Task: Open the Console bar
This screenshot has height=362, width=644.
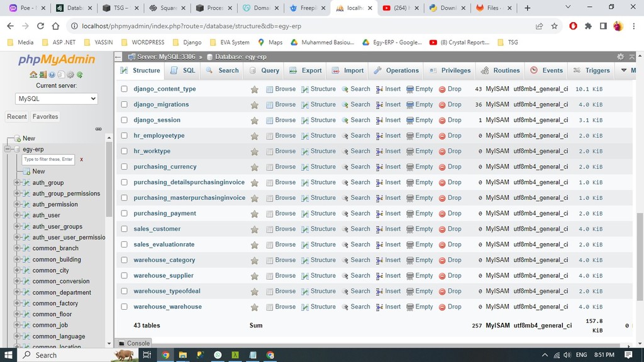Action: click(x=134, y=343)
